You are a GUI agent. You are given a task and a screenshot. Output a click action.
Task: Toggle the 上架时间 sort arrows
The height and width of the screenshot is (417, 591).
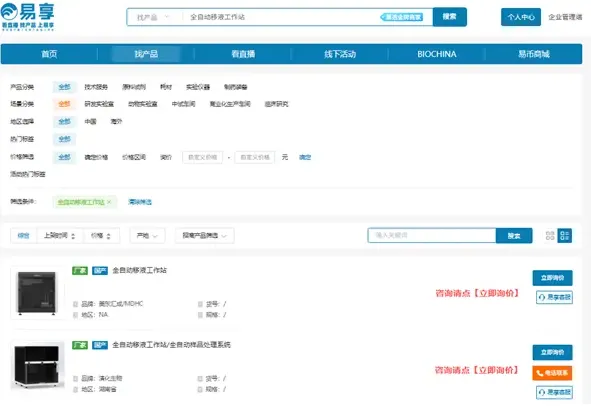click(x=60, y=236)
